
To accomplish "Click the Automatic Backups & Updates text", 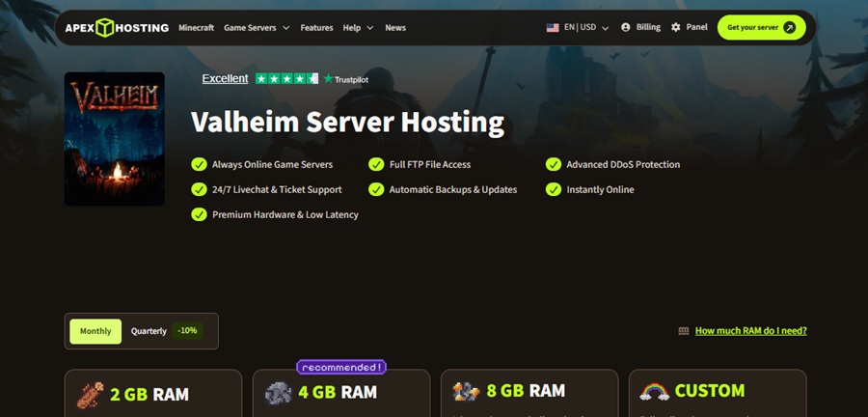I will 453,189.
